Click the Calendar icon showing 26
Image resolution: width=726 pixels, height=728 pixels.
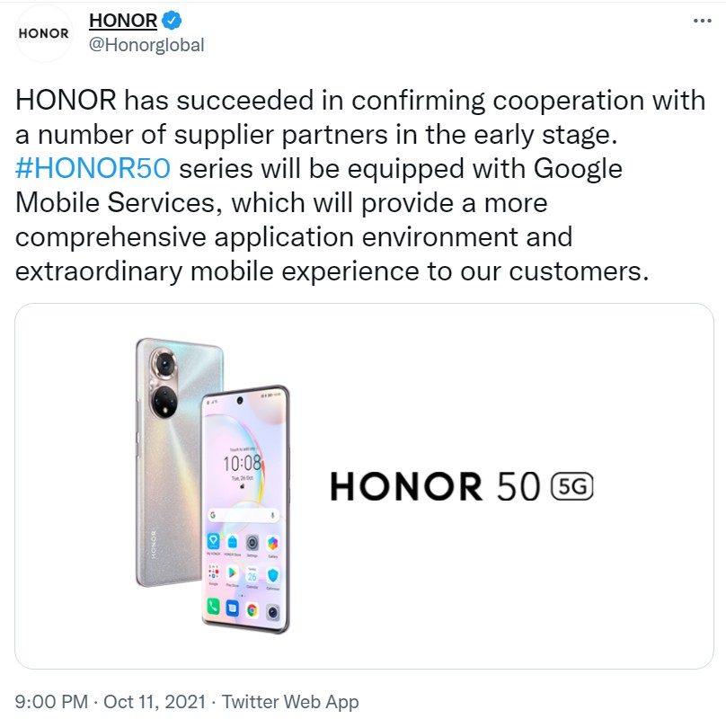pos(252,575)
